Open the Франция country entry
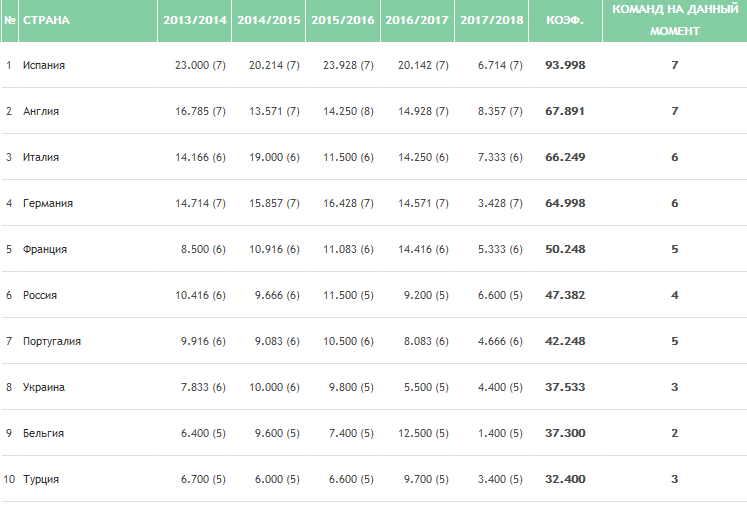The height and width of the screenshot is (509, 747). pos(45,249)
